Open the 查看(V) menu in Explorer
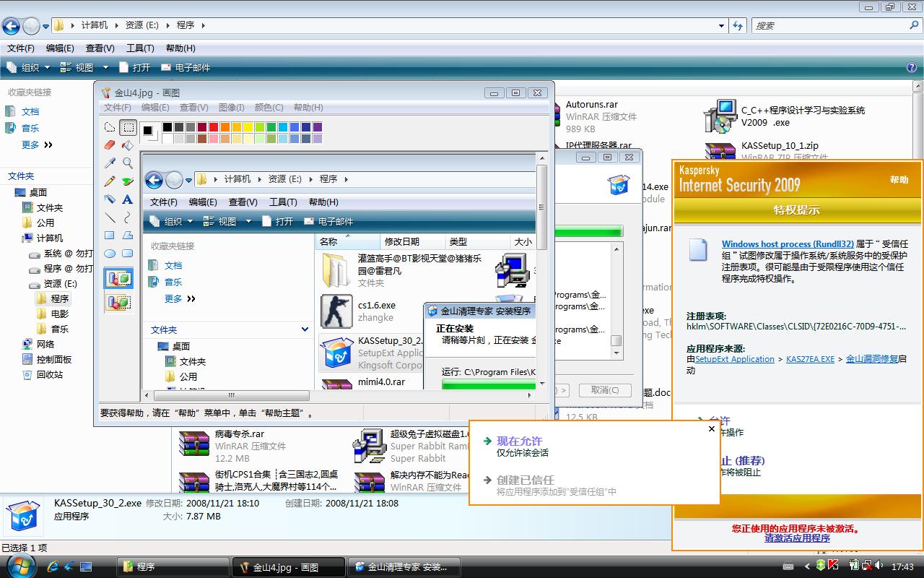The height and width of the screenshot is (578, 924). point(100,48)
